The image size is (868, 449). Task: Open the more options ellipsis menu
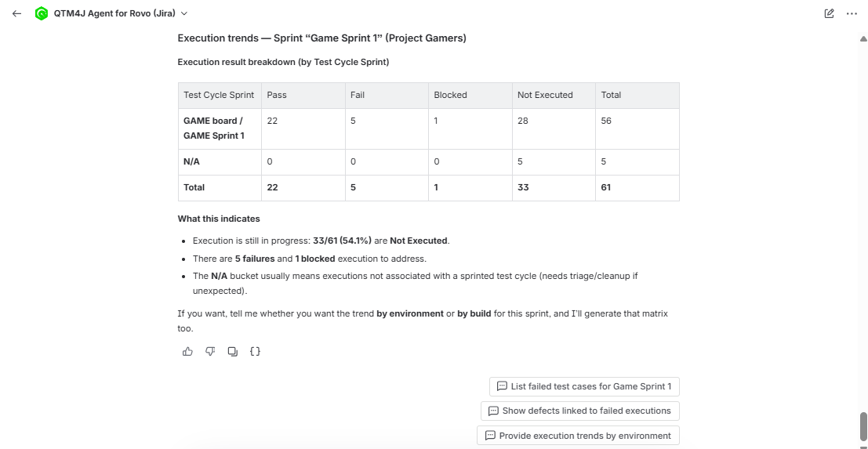coord(852,13)
